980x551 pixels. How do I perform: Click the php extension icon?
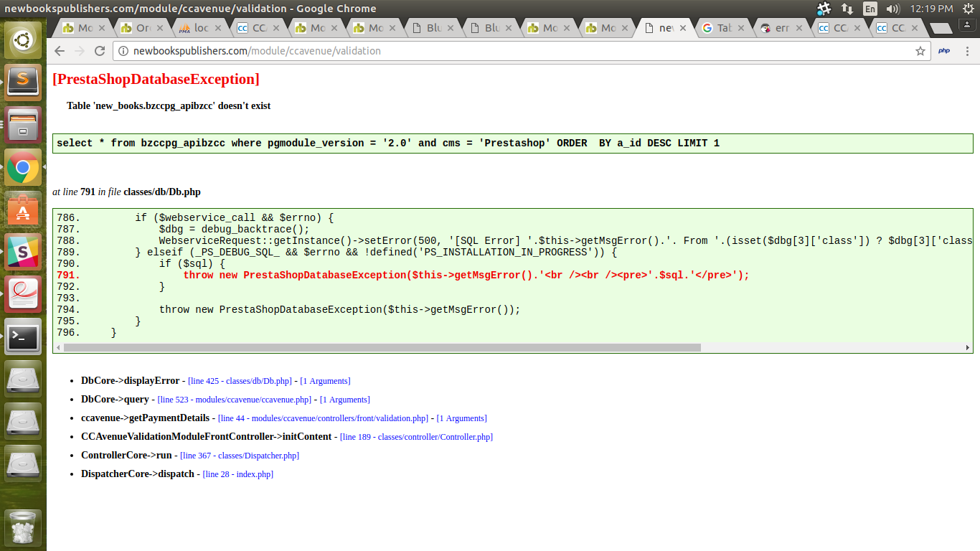[944, 51]
